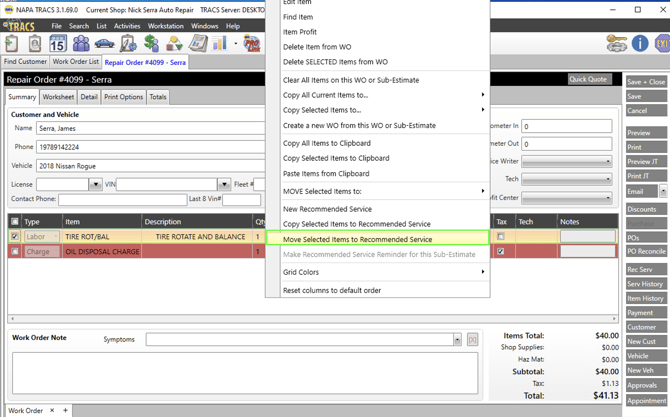Open the Workstation menu
This screenshot has height=417, width=670.
[x=165, y=26]
